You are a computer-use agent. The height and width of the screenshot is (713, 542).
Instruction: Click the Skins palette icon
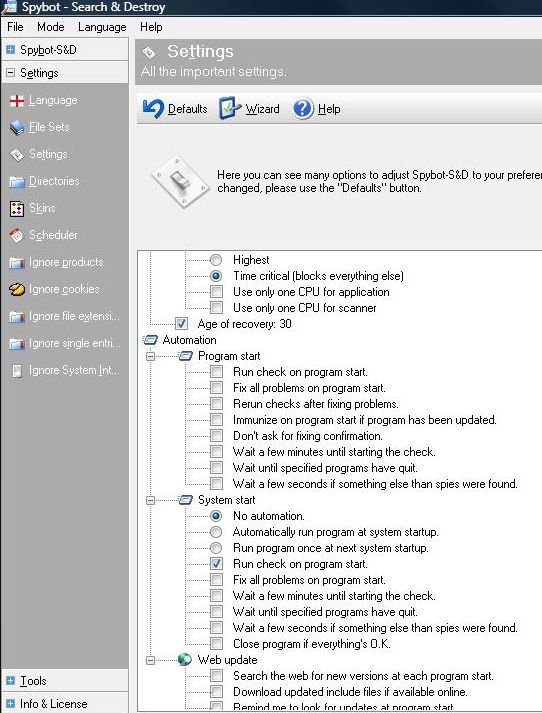point(17,209)
